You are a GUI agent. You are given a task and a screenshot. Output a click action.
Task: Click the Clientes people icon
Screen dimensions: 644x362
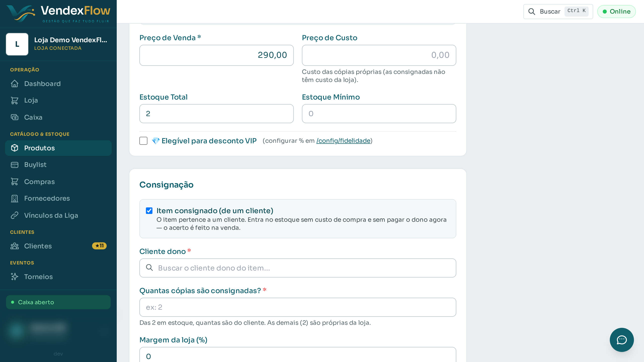[15, 246]
